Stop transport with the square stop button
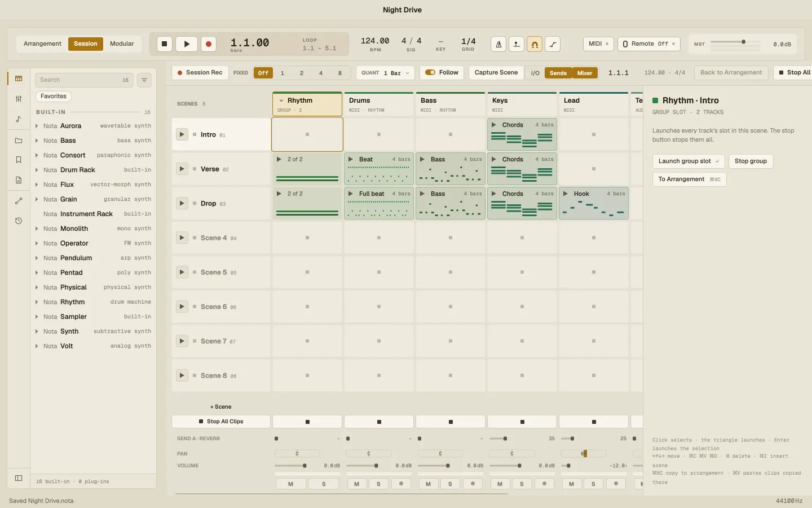812x508 pixels. (165, 44)
